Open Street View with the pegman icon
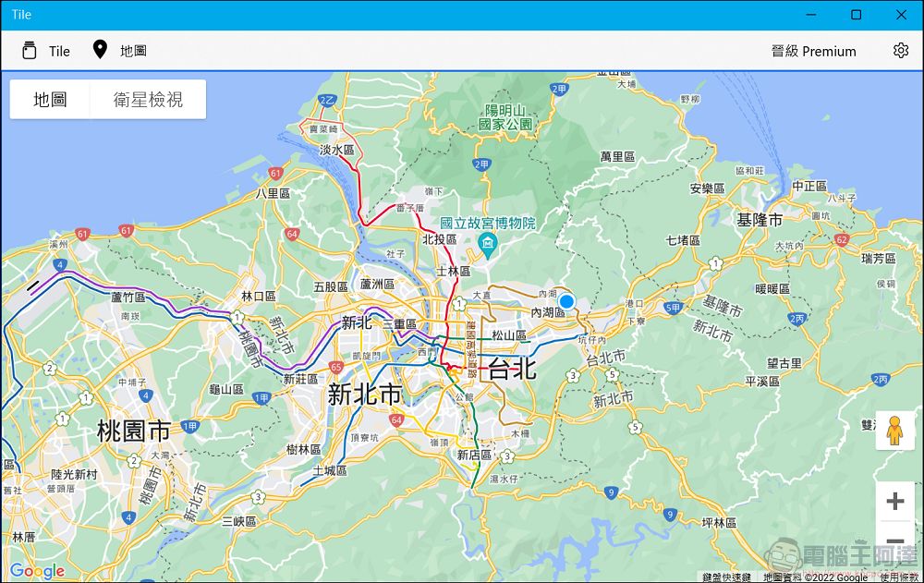The image size is (924, 583). [894, 431]
